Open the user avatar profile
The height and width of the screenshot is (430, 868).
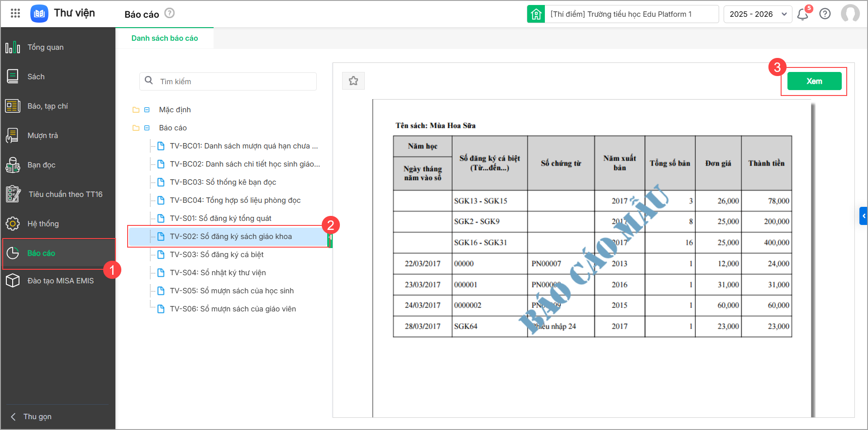850,14
